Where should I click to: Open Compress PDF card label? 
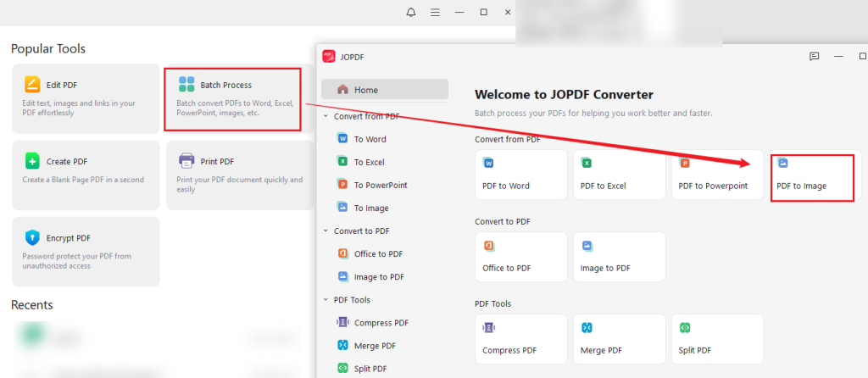pos(509,350)
